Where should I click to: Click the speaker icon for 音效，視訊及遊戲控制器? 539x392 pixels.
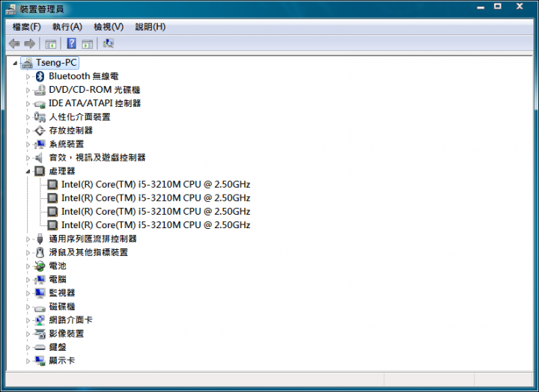pos(39,158)
